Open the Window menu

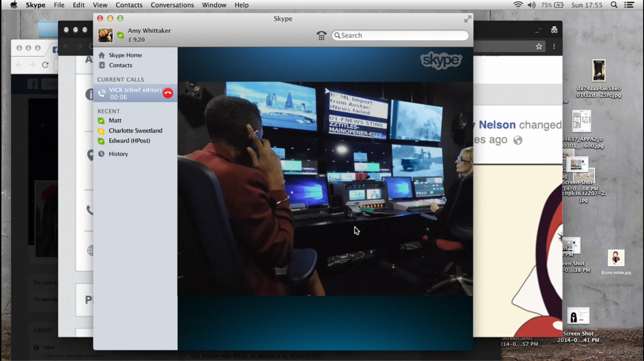pos(214,5)
